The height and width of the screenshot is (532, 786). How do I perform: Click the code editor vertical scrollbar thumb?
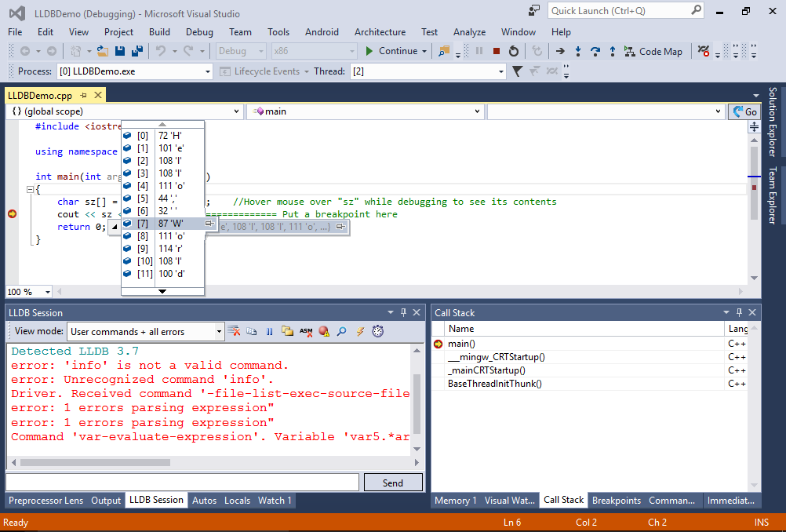[754, 183]
